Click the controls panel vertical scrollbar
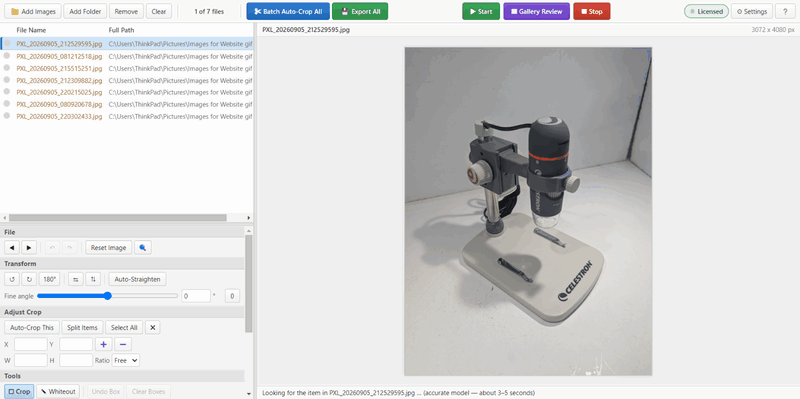Viewport: 800px width, 399px height. point(248,284)
